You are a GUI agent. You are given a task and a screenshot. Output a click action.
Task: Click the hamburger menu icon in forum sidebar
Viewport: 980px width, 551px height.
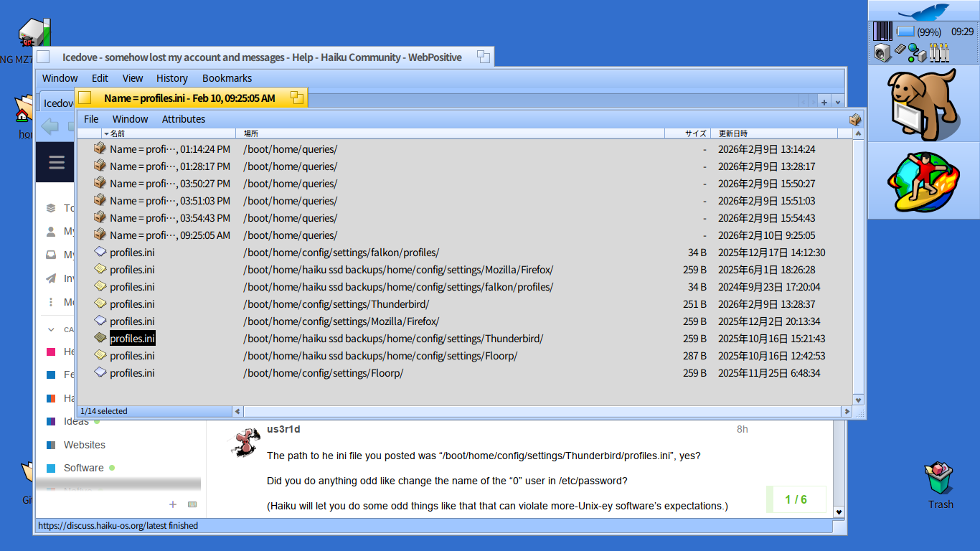click(57, 162)
